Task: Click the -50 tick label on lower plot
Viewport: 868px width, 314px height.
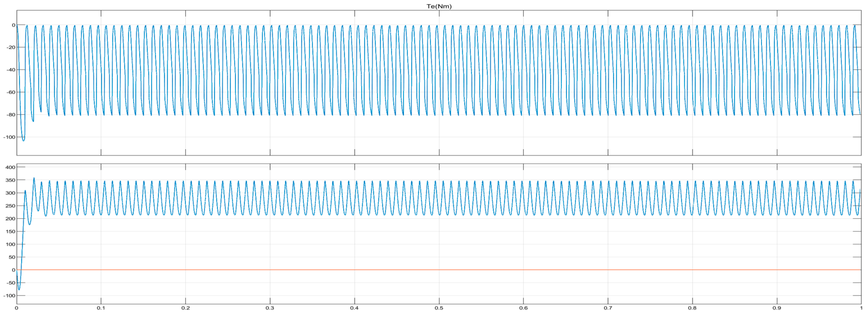Action: [x=10, y=283]
